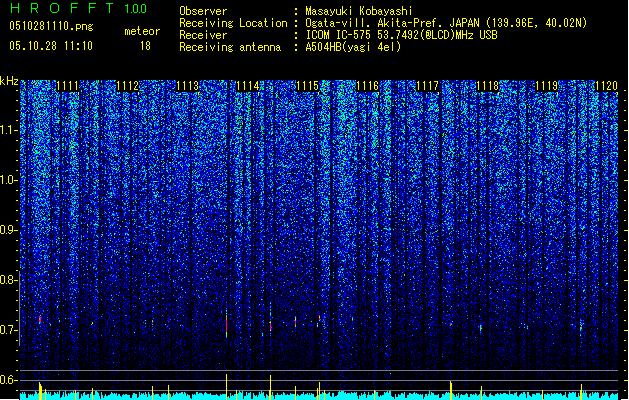Click the long red meteor echo before 1114
The width and height of the screenshot is (629, 400).
(x=227, y=326)
